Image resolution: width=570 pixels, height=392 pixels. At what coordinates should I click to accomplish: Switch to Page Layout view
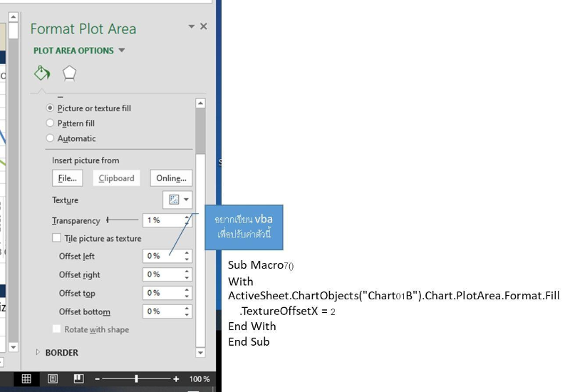[x=53, y=378]
